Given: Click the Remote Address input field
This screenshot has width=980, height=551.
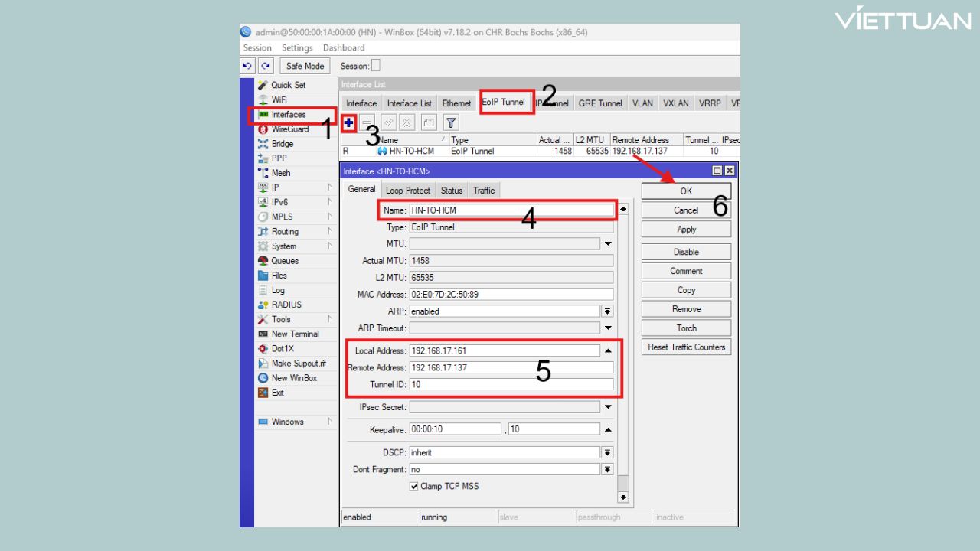Looking at the screenshot, I should (x=511, y=367).
